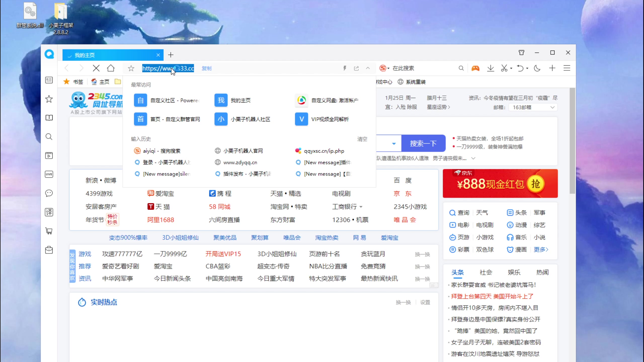Open sidebar favorites star icon
This screenshot has height=362, width=644.
49,99
